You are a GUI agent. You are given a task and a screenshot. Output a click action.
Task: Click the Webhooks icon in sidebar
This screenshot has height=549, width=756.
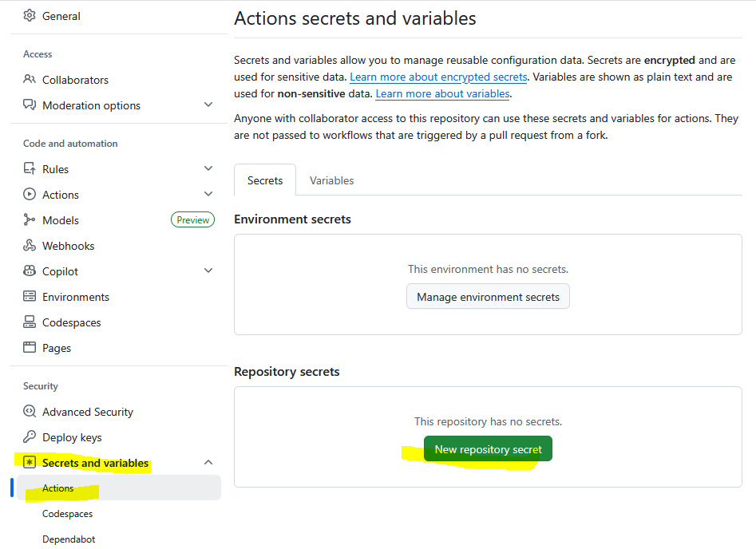(x=30, y=246)
